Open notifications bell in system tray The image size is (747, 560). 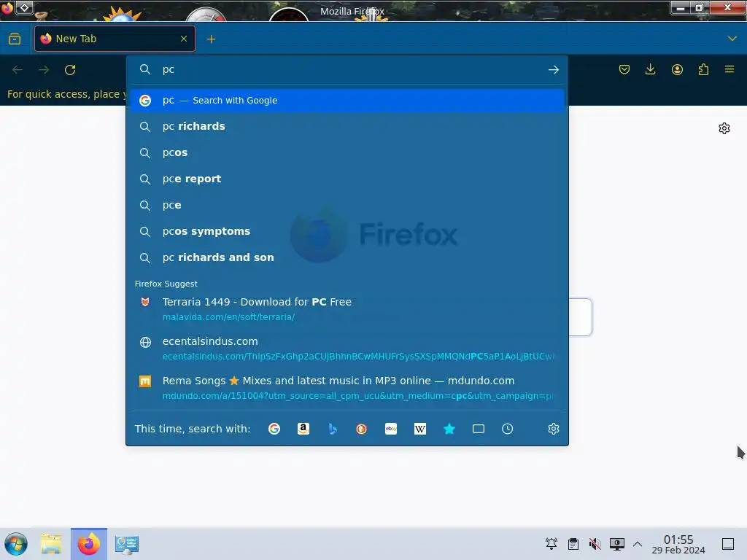pyautogui.click(x=551, y=543)
